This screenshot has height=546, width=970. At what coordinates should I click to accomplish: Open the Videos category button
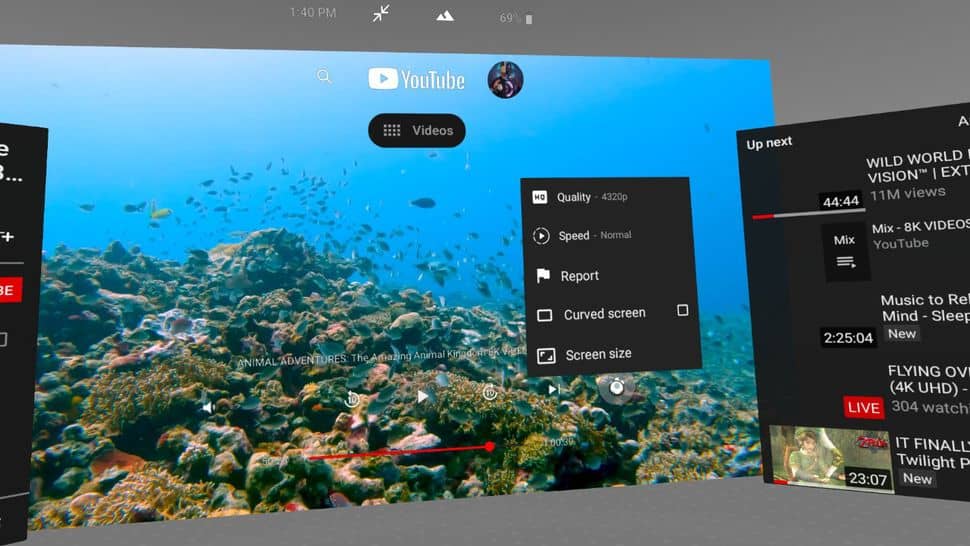[417, 130]
